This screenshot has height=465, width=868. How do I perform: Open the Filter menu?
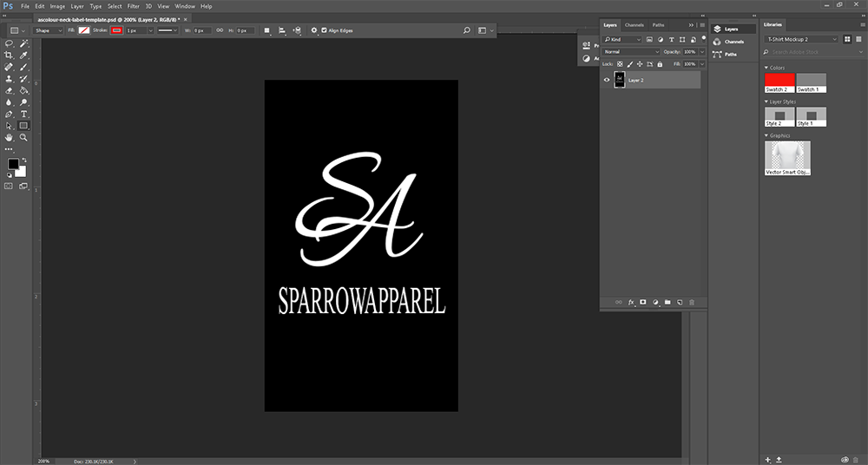pyautogui.click(x=134, y=6)
